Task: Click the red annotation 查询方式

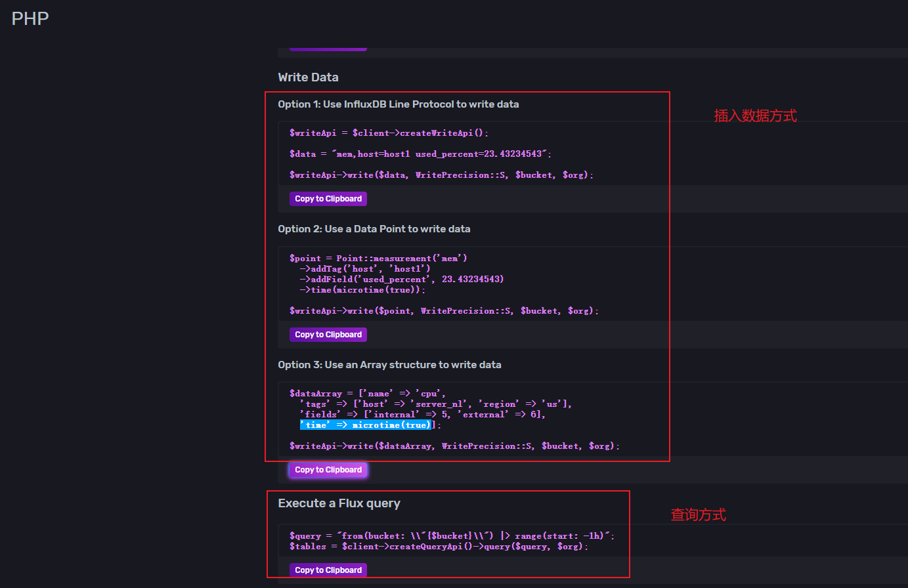Action: click(x=699, y=514)
